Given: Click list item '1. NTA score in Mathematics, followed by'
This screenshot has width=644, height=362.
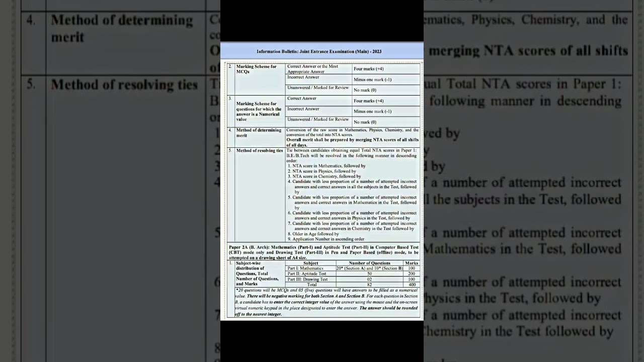Looking at the screenshot, I should tap(327, 166).
